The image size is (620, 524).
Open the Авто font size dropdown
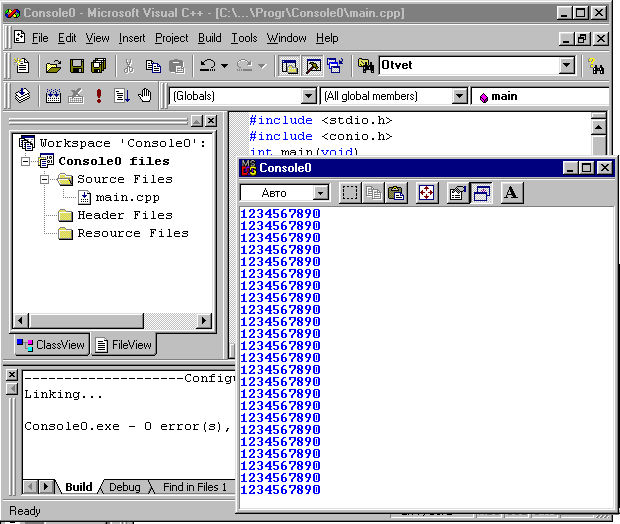coord(321,193)
